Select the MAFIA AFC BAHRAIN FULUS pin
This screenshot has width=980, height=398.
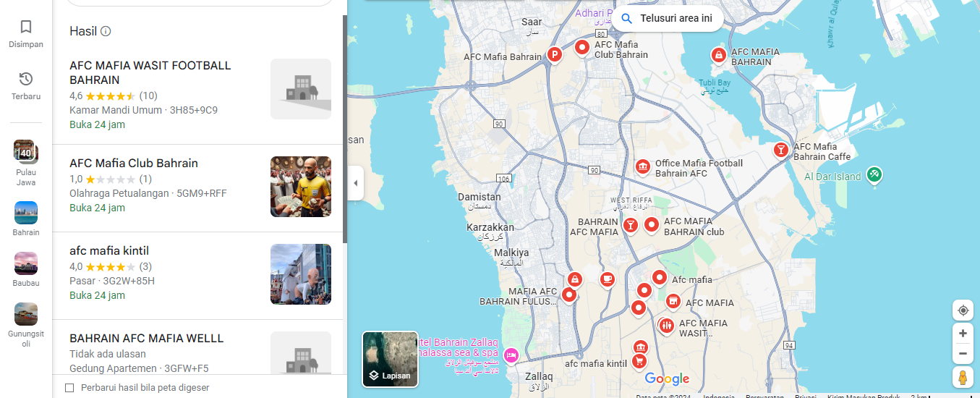click(x=569, y=295)
